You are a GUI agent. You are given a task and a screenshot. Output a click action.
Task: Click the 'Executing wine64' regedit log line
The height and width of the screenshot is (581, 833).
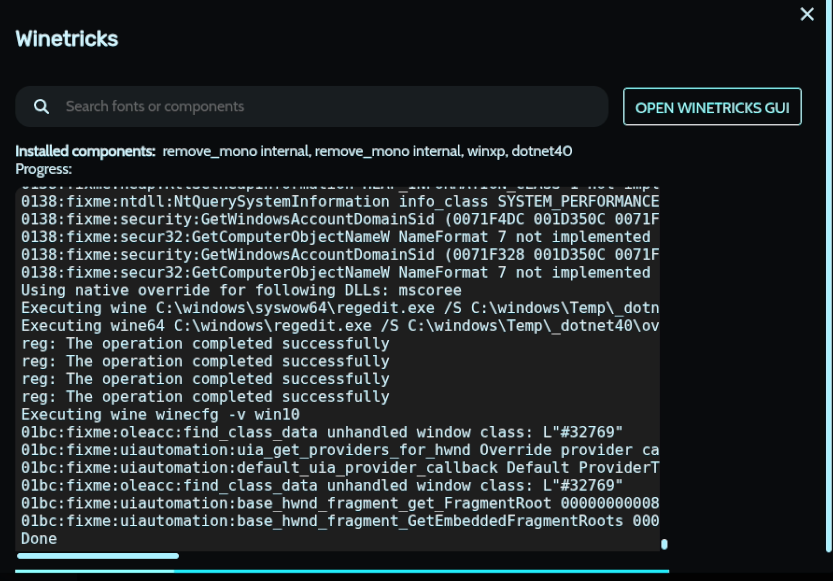point(340,326)
